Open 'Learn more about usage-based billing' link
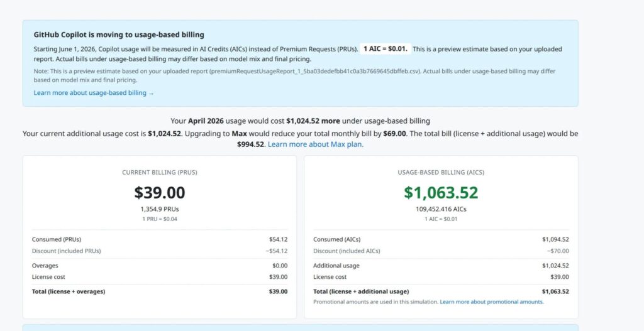 [x=94, y=93]
